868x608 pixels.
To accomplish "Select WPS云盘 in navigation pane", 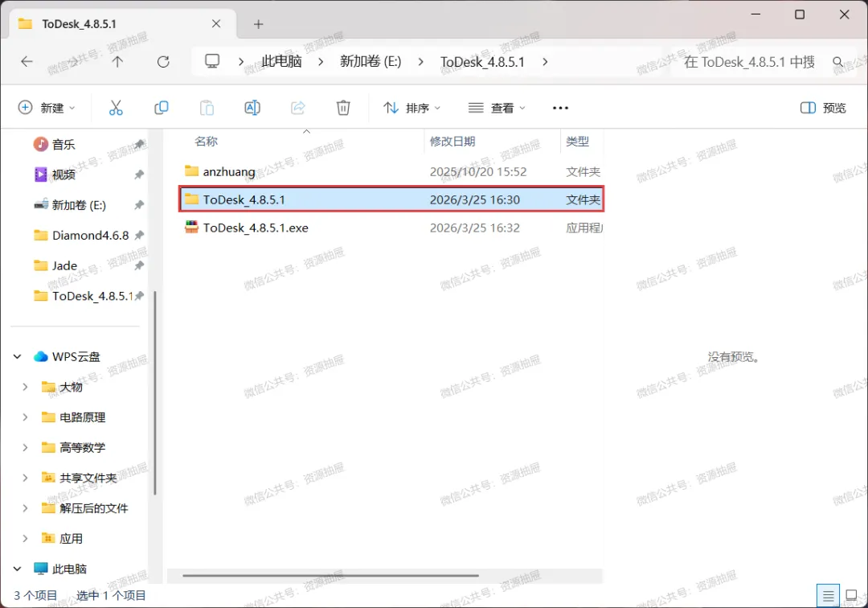I will click(x=76, y=356).
